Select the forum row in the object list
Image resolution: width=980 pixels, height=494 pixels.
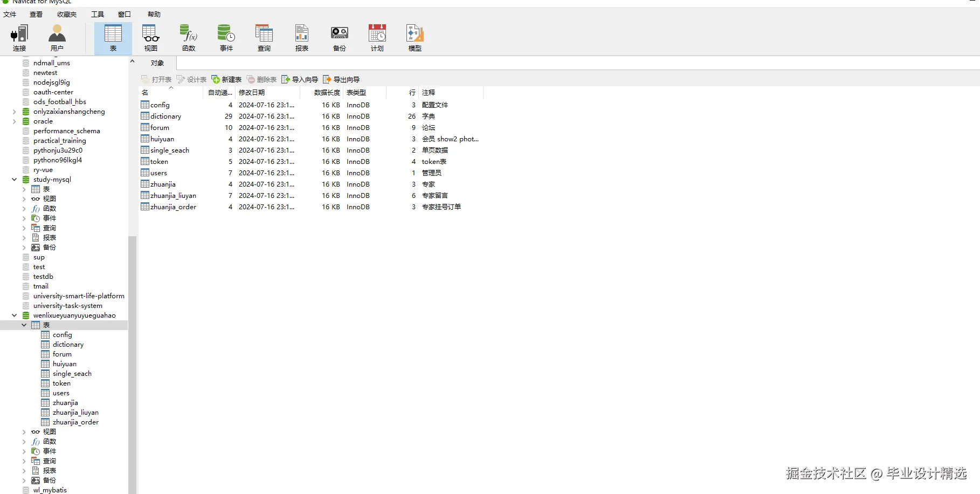pos(310,128)
